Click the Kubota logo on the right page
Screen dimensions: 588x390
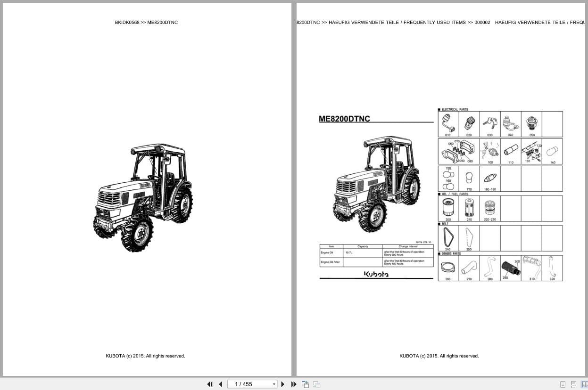coord(376,274)
